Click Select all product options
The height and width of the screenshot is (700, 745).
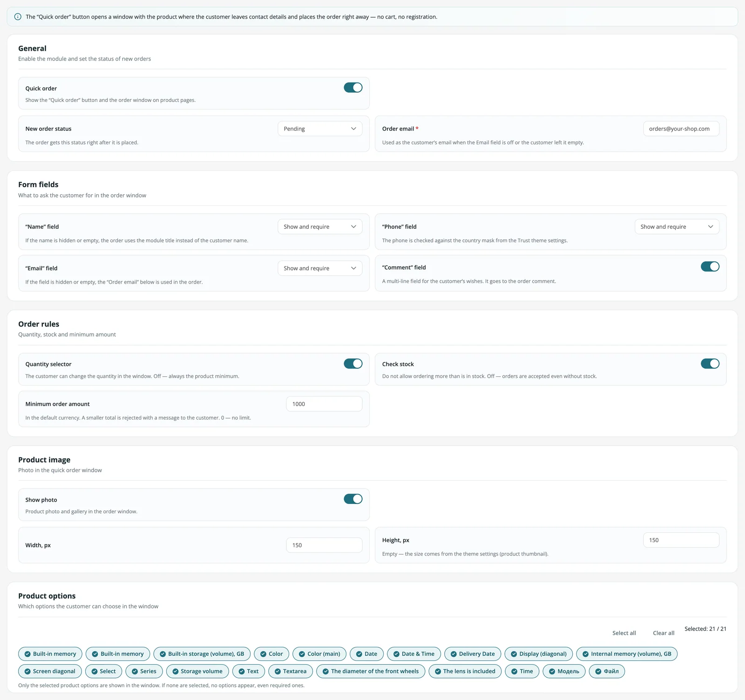[624, 633]
